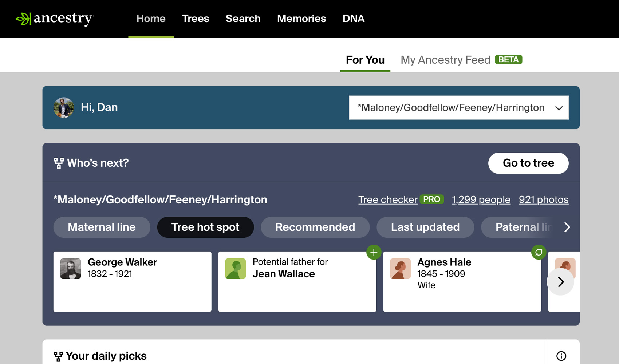Open the Search menu
Viewport: 619px width, 364px height.
(x=243, y=19)
